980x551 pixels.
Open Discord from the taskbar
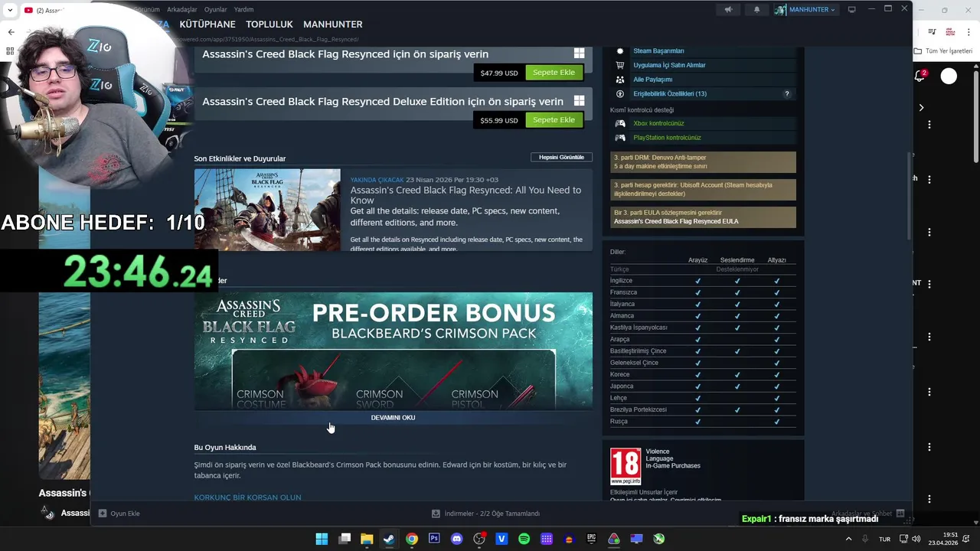coord(457,539)
